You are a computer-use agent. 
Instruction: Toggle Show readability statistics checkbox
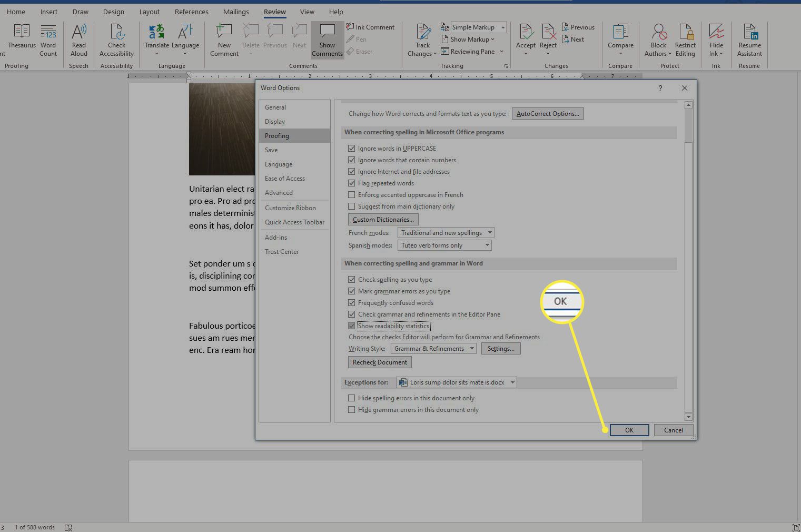pos(351,326)
